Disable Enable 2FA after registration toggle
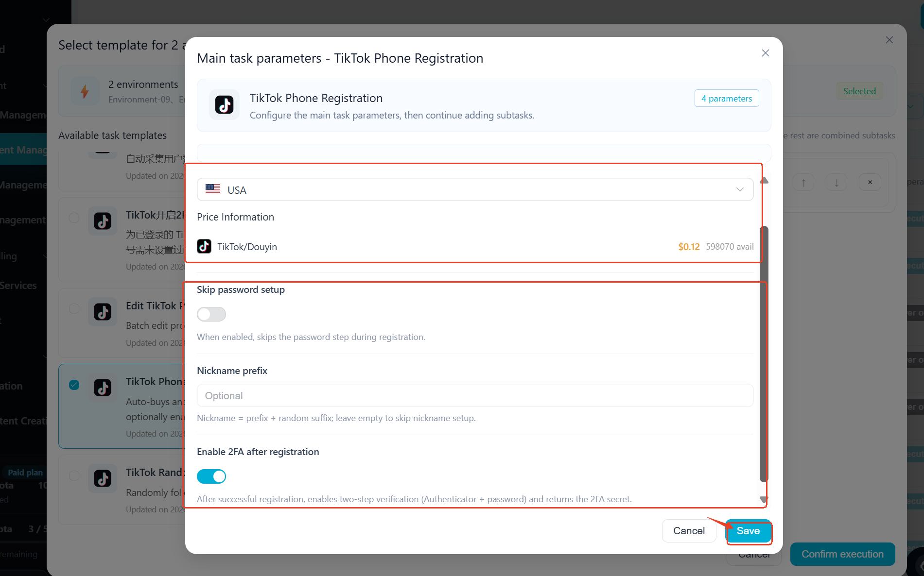 pyautogui.click(x=211, y=476)
